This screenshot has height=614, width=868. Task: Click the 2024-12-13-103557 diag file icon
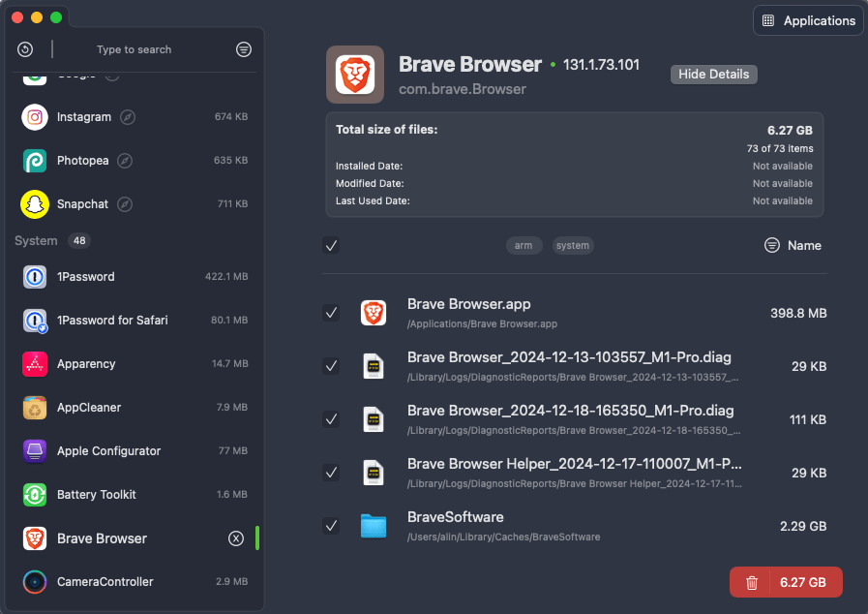(374, 366)
